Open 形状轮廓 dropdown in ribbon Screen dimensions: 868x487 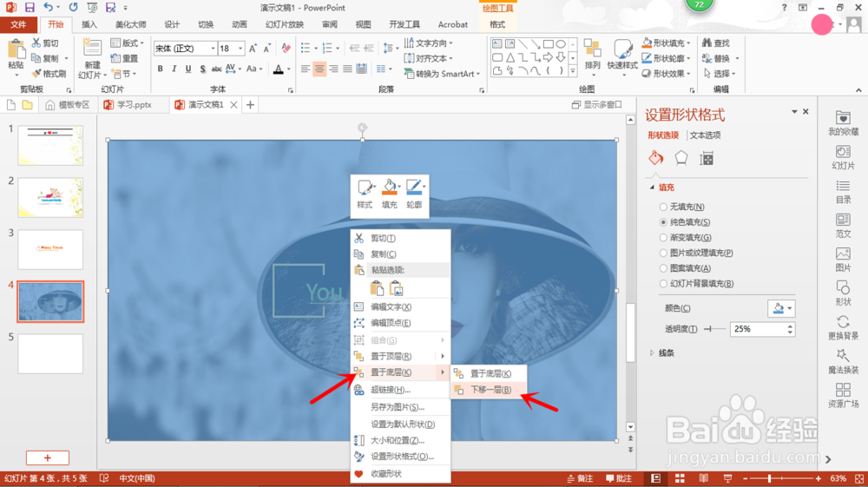(667, 58)
